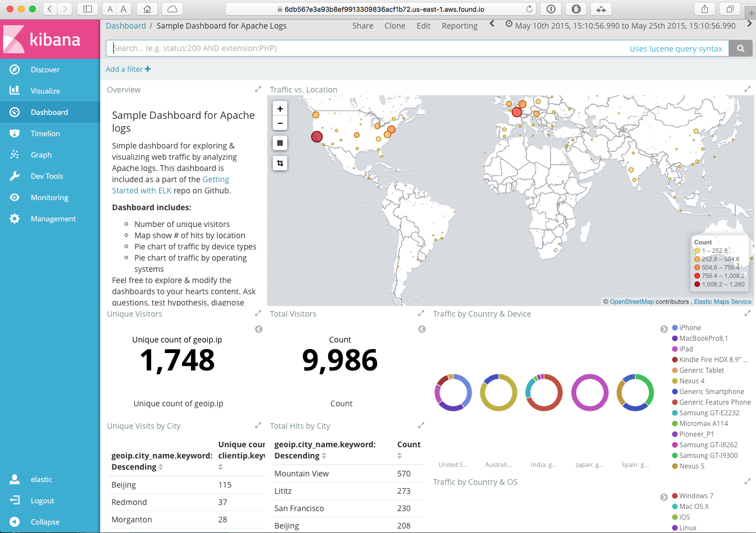The width and height of the screenshot is (756, 533).
Task: Click the Japan donut chart
Action: [590, 392]
